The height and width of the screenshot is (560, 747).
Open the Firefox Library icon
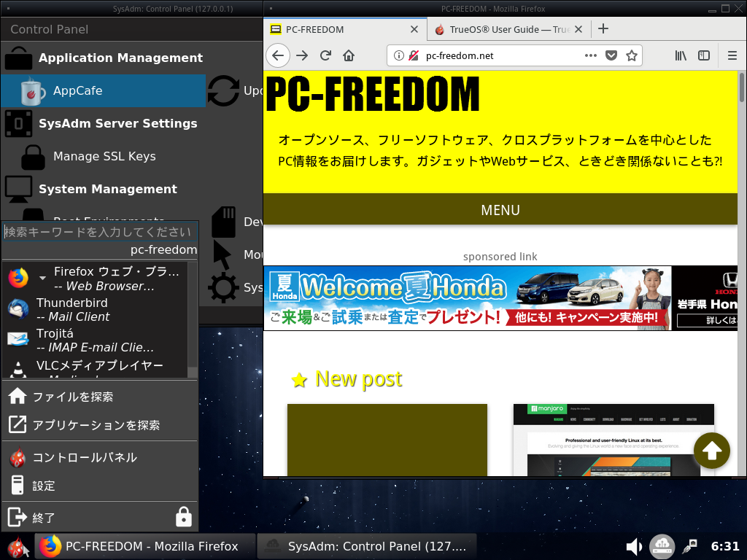pyautogui.click(x=680, y=55)
